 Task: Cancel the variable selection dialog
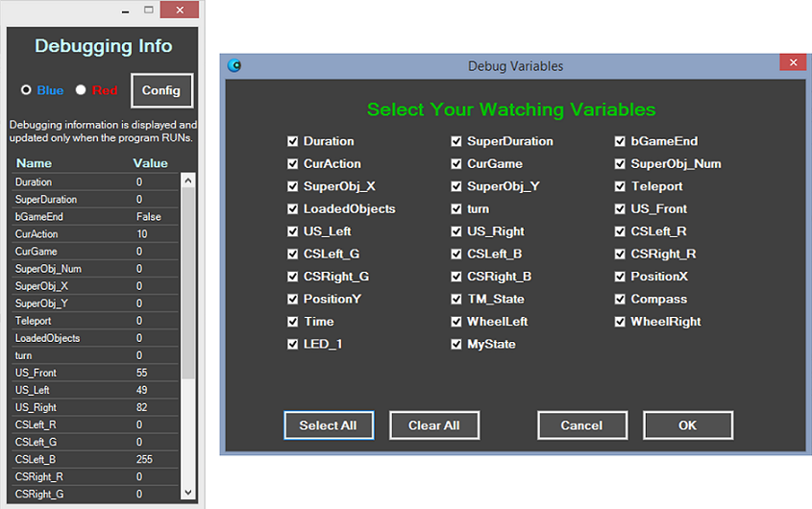click(581, 425)
